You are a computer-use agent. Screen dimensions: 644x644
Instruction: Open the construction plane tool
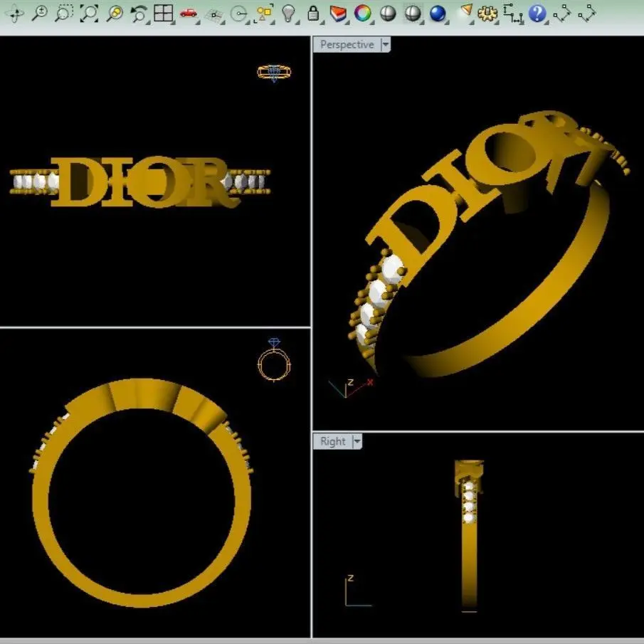tap(214, 16)
